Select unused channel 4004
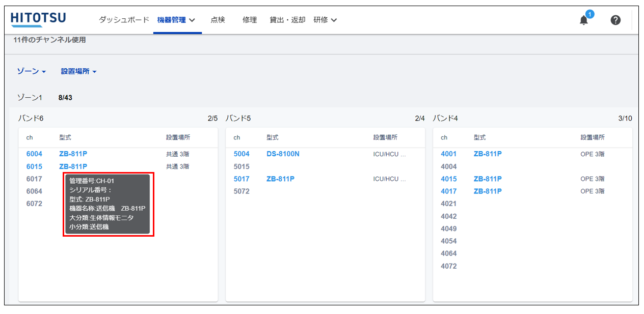Viewport: 644px width, 314px height. click(x=449, y=166)
